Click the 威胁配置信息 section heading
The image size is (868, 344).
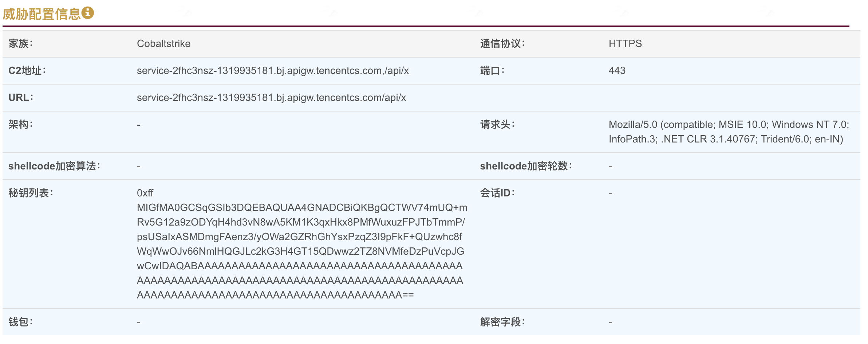42,14
